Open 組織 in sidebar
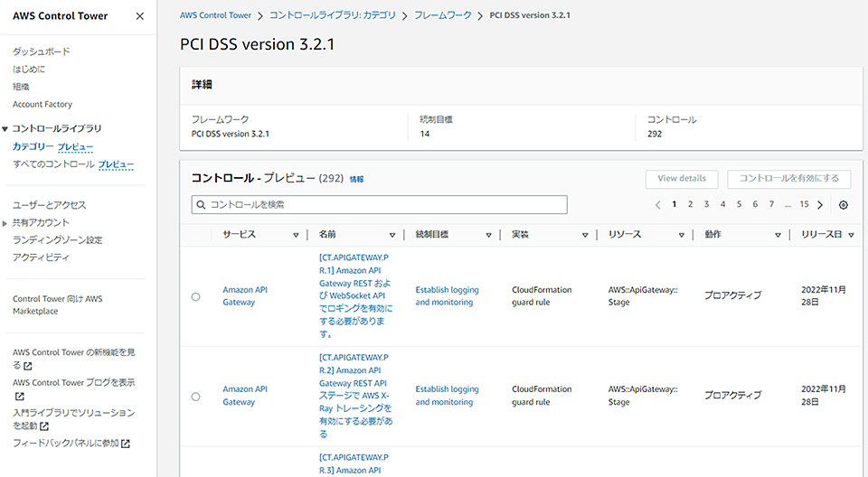 21,87
